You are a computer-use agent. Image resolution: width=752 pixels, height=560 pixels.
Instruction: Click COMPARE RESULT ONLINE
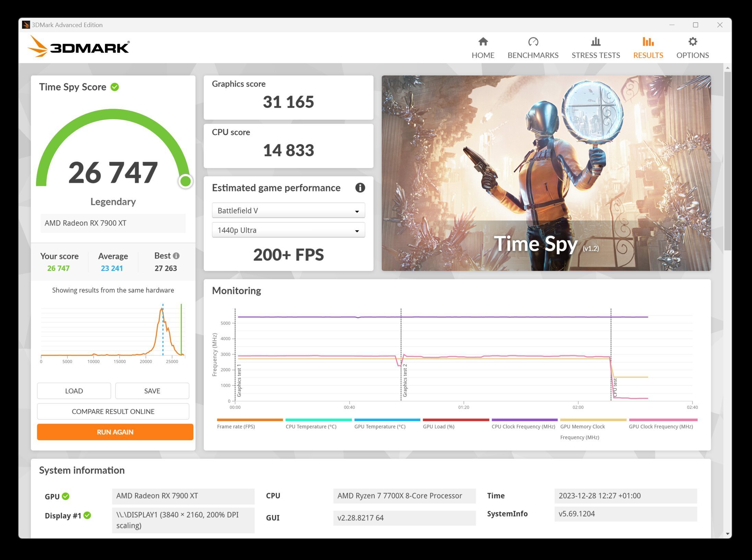coord(113,412)
